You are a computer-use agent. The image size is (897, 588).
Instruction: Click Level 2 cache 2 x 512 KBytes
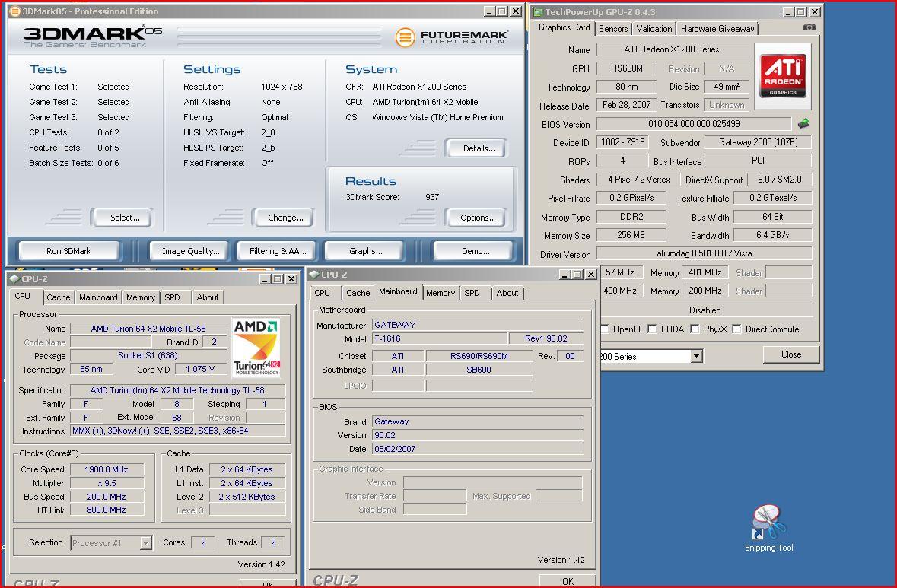[247, 497]
